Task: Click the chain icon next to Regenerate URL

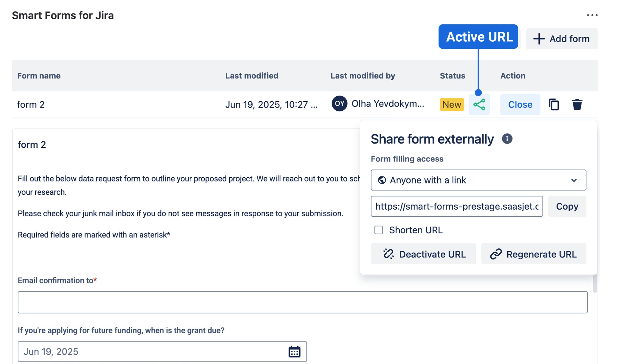Action: click(x=496, y=254)
